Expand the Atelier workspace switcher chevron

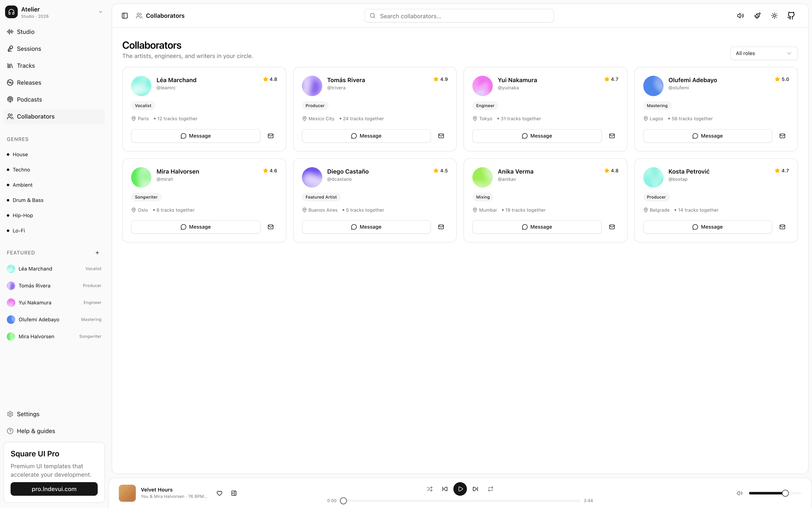click(x=101, y=12)
